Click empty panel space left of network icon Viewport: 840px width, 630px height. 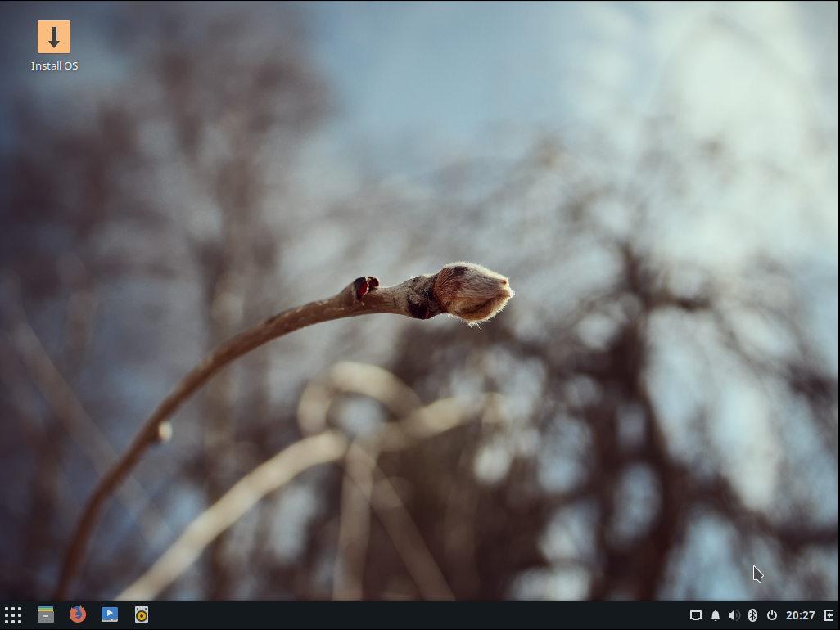tap(639, 615)
